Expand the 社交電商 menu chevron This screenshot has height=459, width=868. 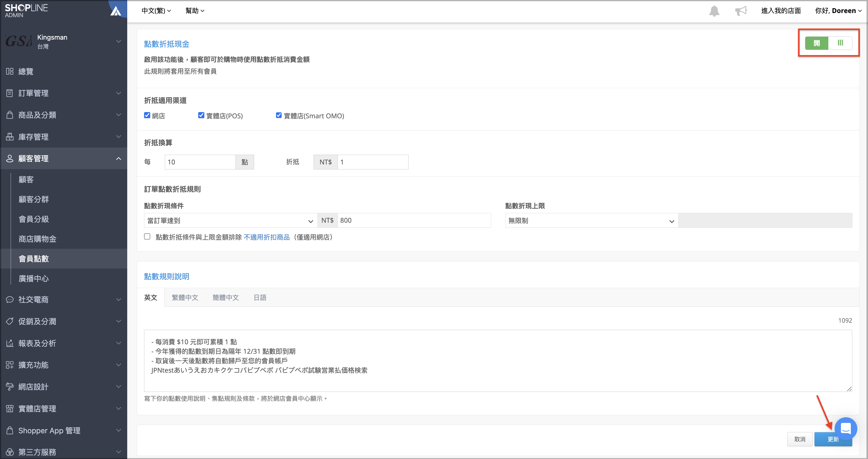pos(119,299)
